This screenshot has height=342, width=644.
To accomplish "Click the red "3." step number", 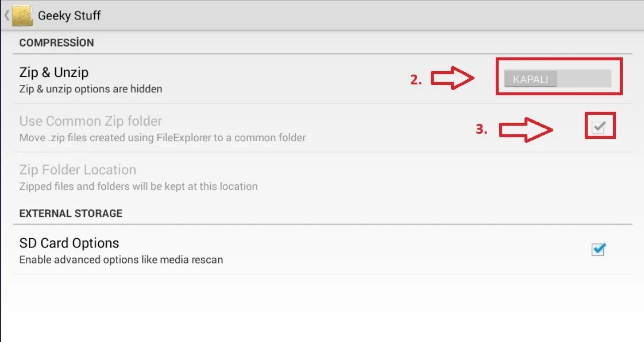I will (x=481, y=129).
